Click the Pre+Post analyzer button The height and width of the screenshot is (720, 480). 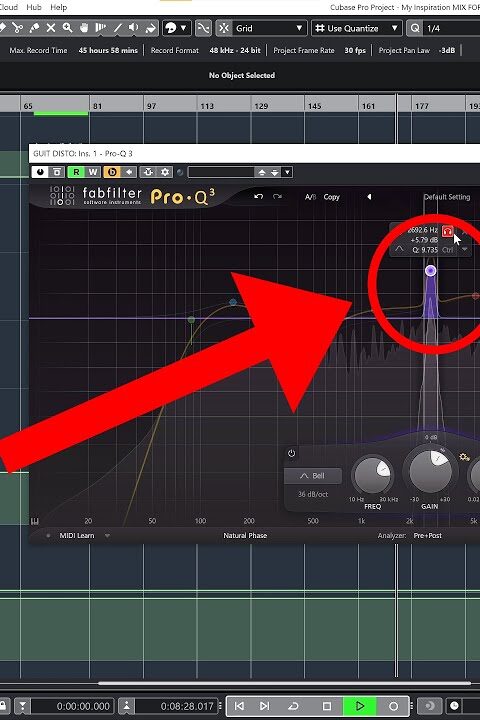[x=428, y=535]
